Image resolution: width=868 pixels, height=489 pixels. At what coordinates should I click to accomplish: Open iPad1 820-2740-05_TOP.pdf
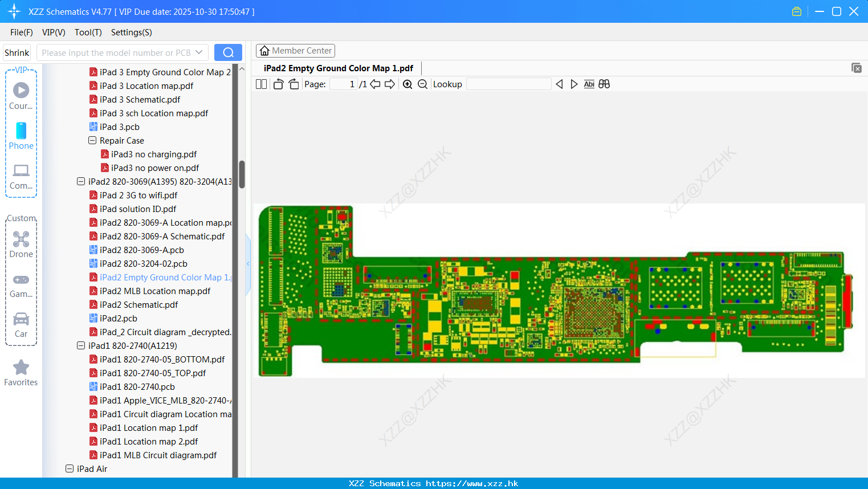(x=148, y=373)
